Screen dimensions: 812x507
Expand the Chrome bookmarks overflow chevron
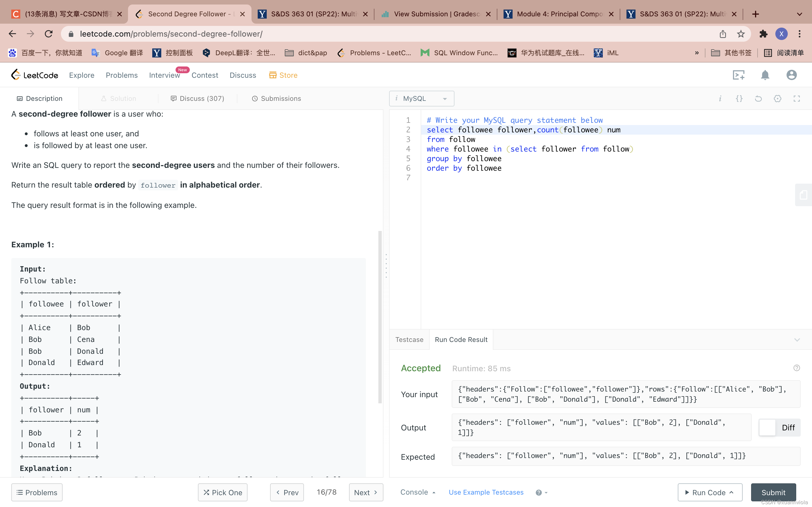click(697, 53)
